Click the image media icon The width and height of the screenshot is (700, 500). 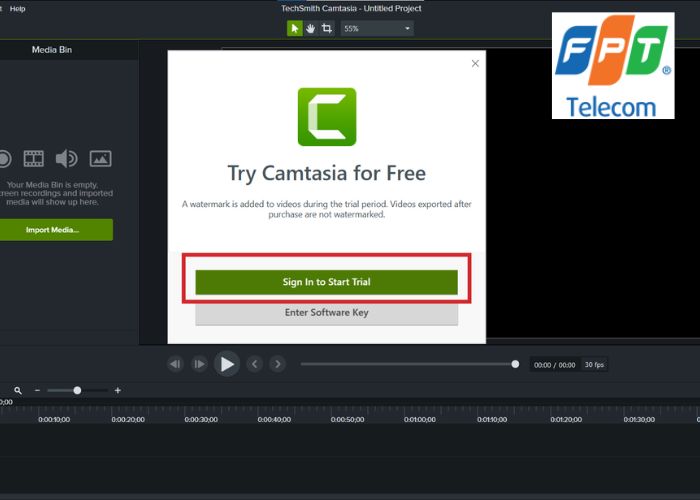coord(100,158)
